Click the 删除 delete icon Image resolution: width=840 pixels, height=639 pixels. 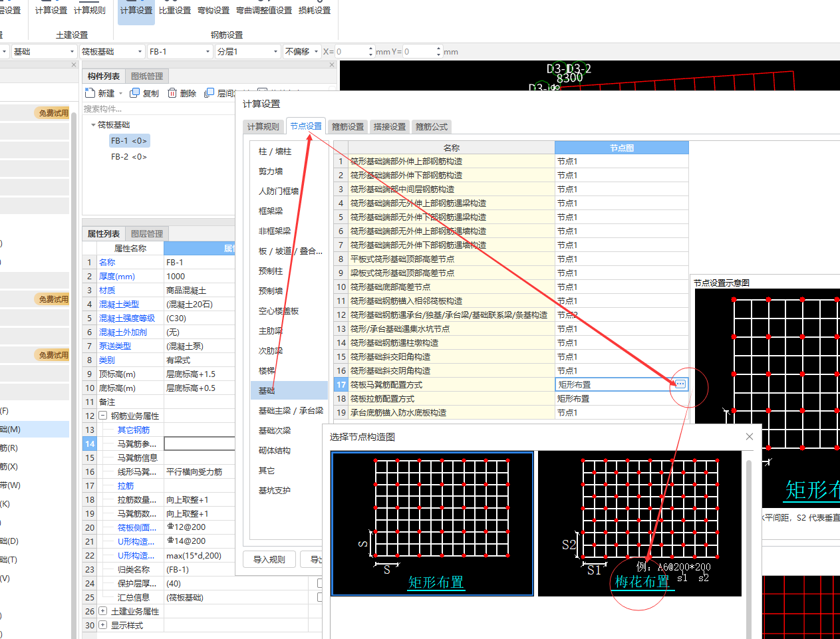[172, 93]
